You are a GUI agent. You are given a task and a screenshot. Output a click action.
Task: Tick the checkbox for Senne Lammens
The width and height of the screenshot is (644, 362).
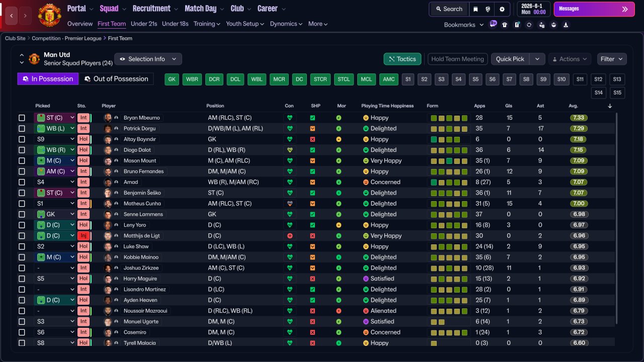pos(22,214)
